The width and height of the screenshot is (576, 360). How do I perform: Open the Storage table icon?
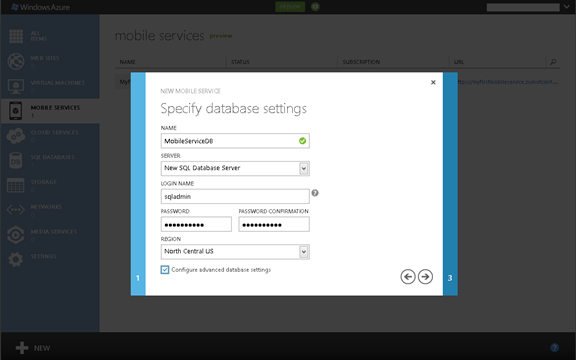tap(16, 186)
